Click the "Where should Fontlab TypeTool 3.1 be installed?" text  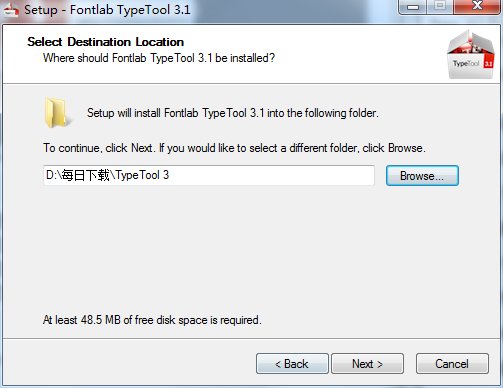click(x=159, y=58)
